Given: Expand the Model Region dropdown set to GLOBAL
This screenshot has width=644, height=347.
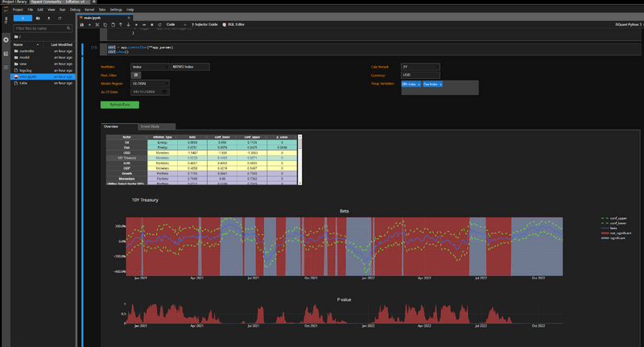Looking at the screenshot, I should coord(149,83).
